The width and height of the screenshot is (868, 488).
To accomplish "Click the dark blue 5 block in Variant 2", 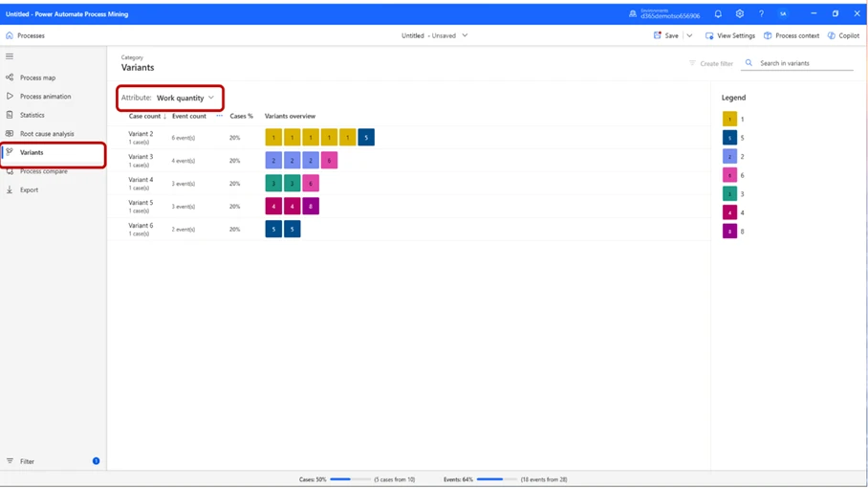I will pos(366,138).
